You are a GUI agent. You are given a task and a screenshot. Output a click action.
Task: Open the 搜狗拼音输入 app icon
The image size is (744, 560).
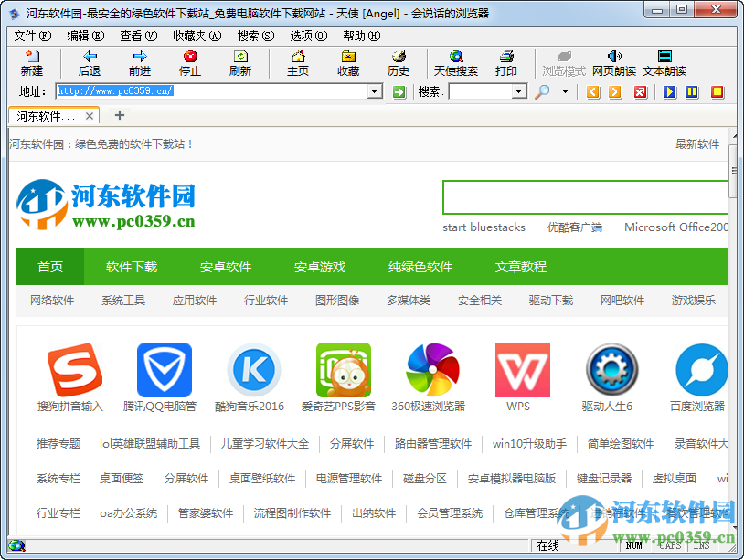(x=75, y=370)
